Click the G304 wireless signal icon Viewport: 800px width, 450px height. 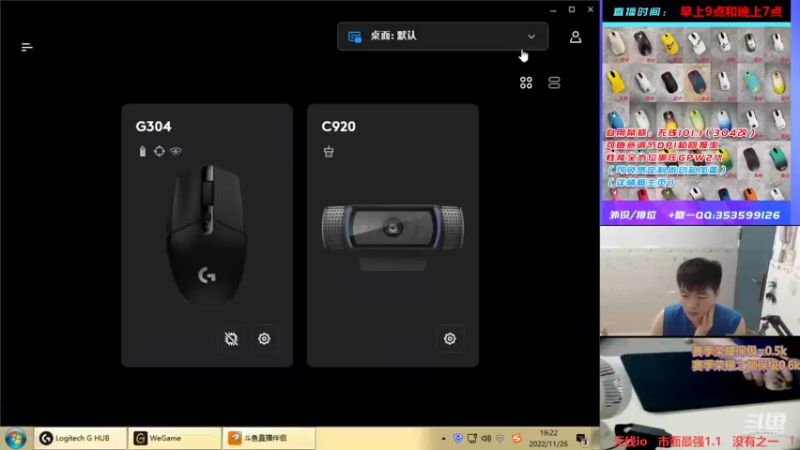(176, 151)
